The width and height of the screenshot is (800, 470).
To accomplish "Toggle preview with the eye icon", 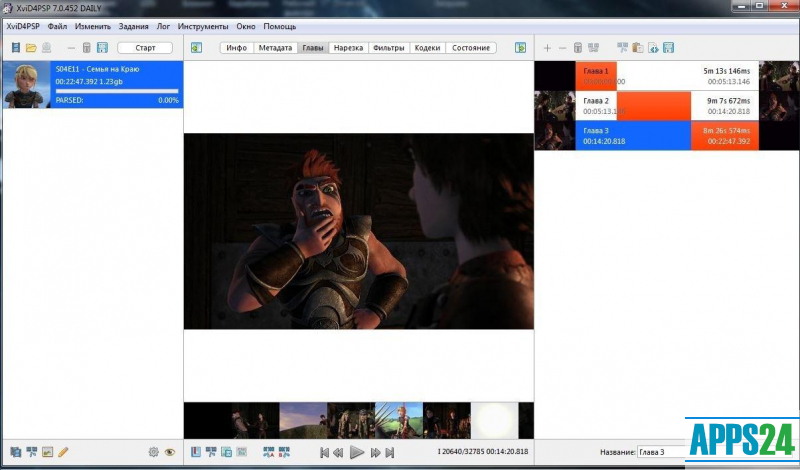I will click(169, 452).
